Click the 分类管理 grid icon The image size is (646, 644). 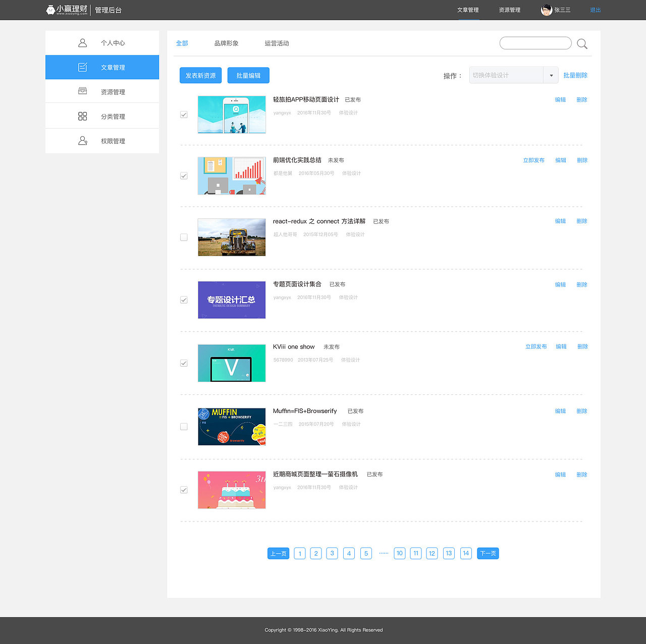click(x=83, y=116)
